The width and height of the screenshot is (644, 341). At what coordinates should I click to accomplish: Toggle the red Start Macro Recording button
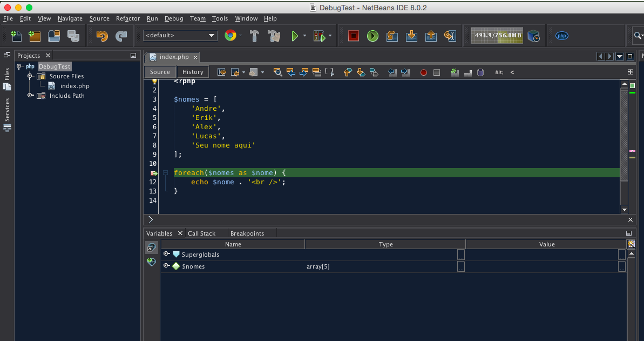pos(423,72)
